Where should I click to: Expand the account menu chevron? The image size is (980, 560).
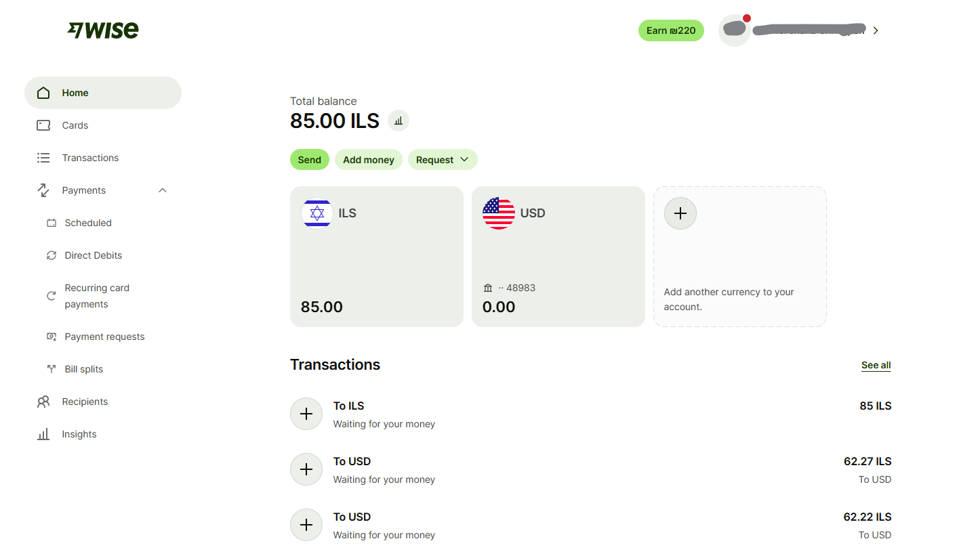click(x=876, y=30)
